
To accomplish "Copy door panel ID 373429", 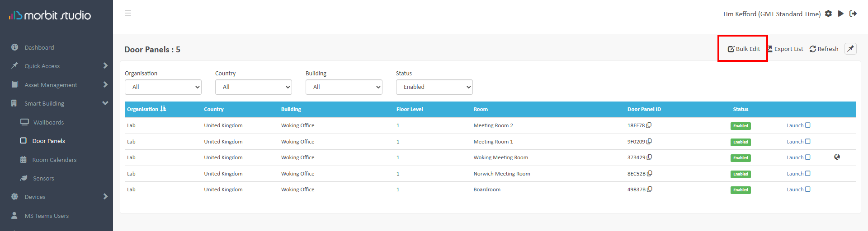I will 650,157.
